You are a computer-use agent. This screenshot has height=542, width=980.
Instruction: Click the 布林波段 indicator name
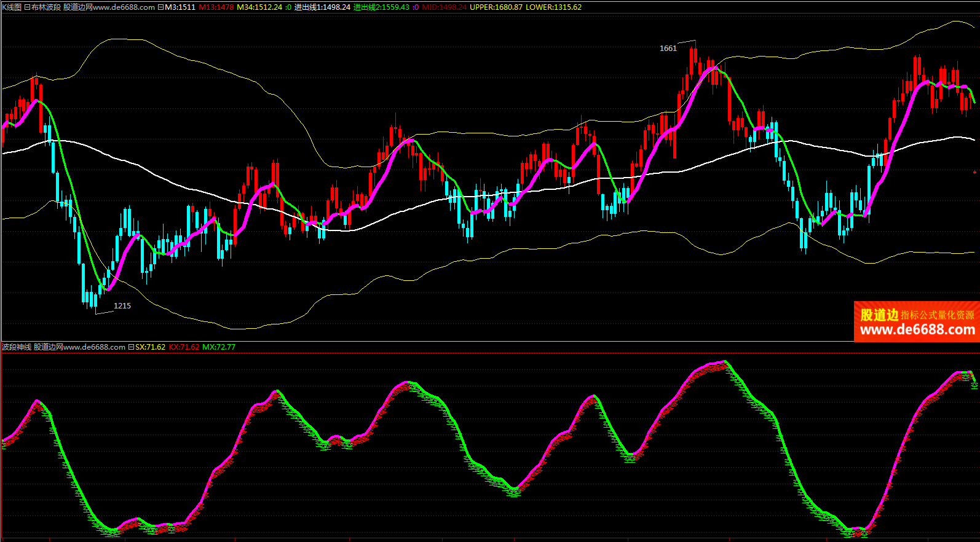pos(46,7)
